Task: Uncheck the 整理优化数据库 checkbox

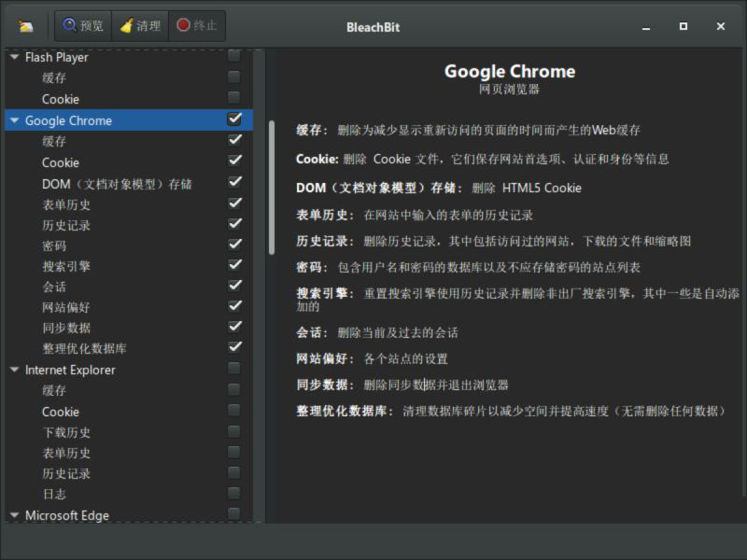Action: coord(234,346)
